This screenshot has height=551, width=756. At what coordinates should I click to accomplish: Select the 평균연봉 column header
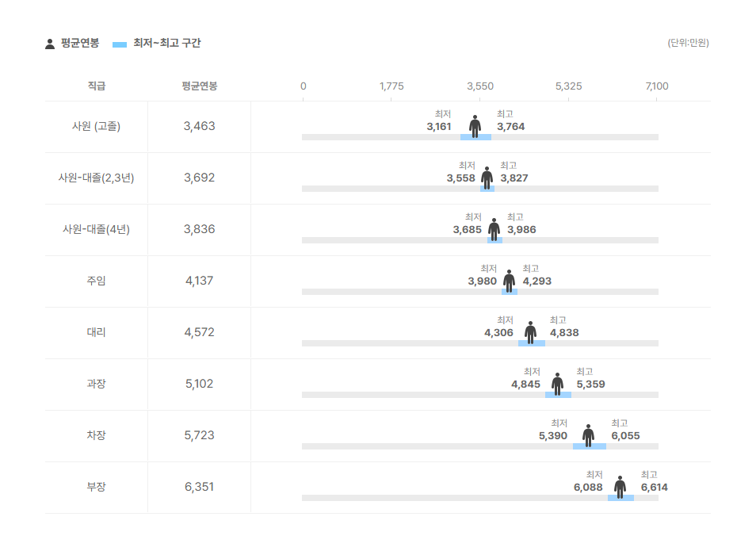[199, 86]
